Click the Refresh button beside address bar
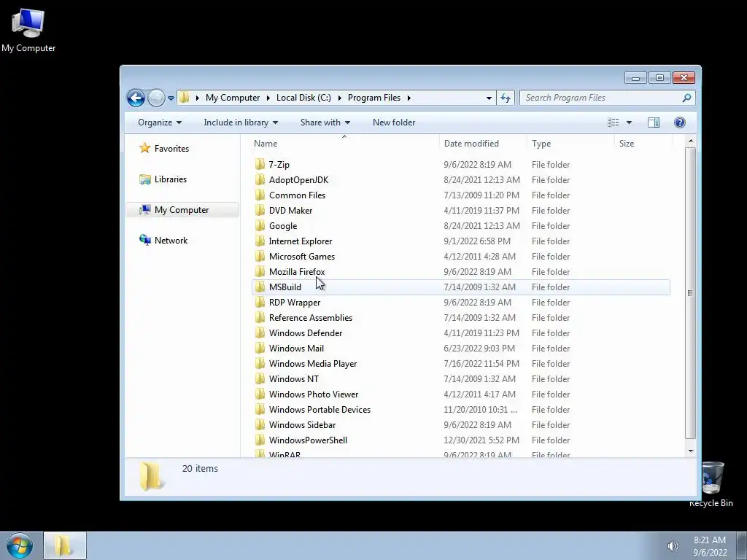Image resolution: width=747 pixels, height=560 pixels. [505, 98]
